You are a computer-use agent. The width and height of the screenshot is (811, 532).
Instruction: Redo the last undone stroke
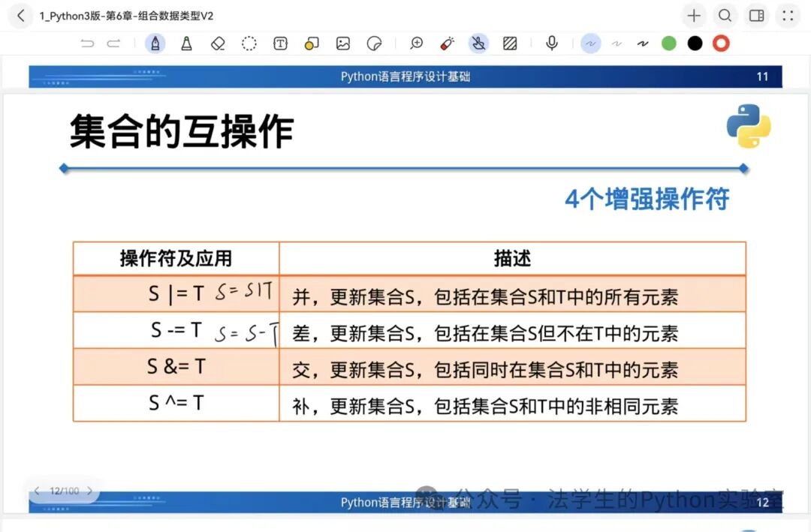pyautogui.click(x=113, y=44)
